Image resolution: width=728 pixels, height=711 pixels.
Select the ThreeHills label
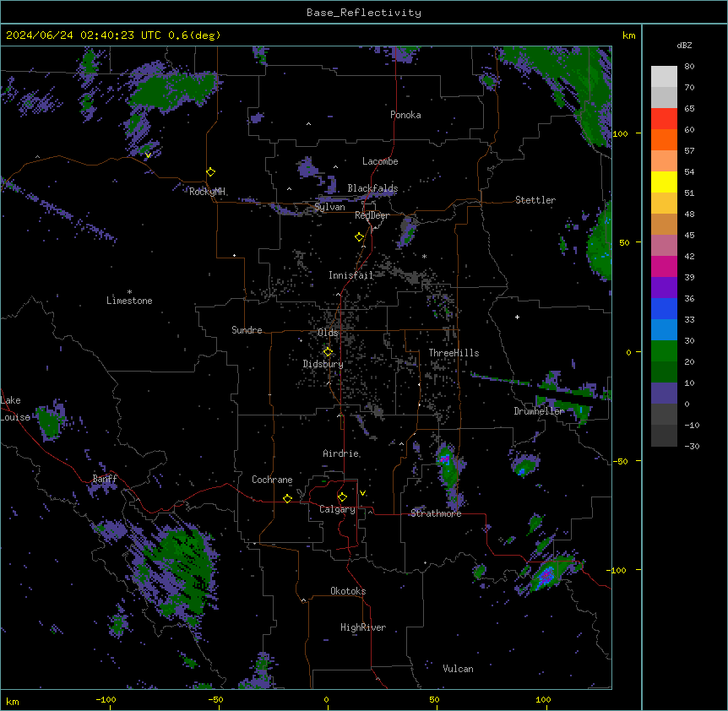[x=454, y=353]
